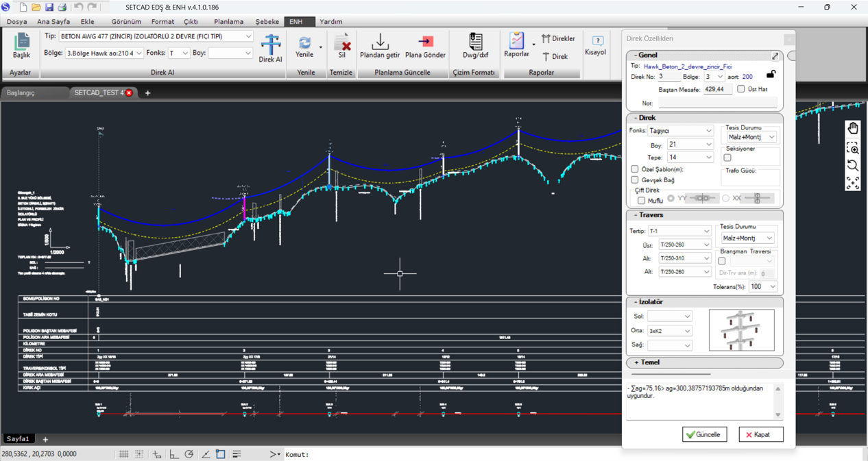Enable the Üst Hat checkbox
Screen dimensions: 868x461
pyautogui.click(x=741, y=89)
